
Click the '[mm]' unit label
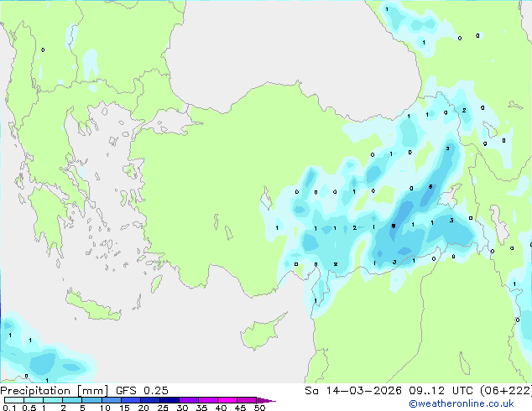click(92, 391)
